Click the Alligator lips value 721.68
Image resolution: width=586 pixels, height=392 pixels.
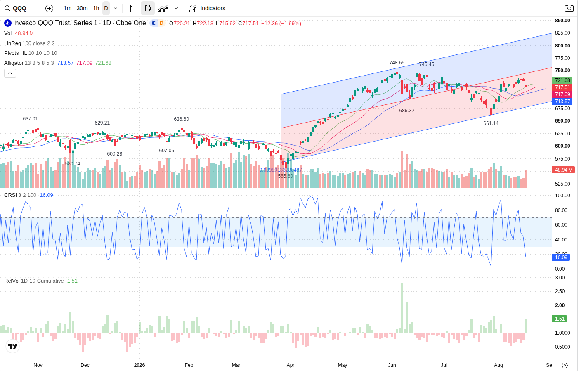pyautogui.click(x=103, y=63)
